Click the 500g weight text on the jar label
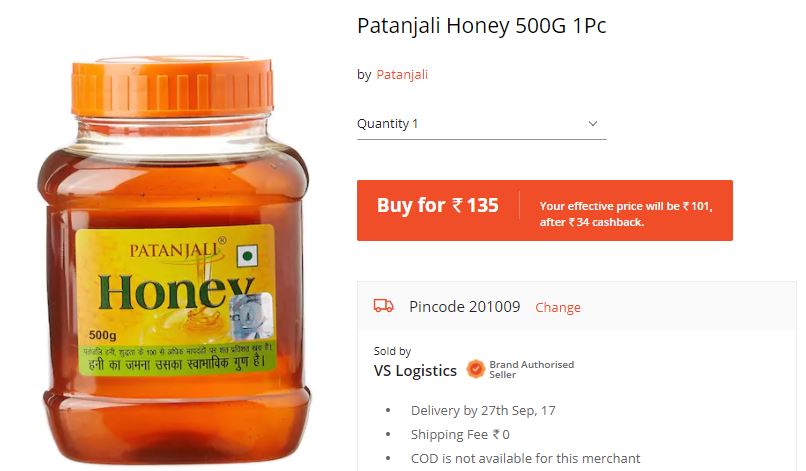This screenshot has width=806, height=471. coord(102,335)
